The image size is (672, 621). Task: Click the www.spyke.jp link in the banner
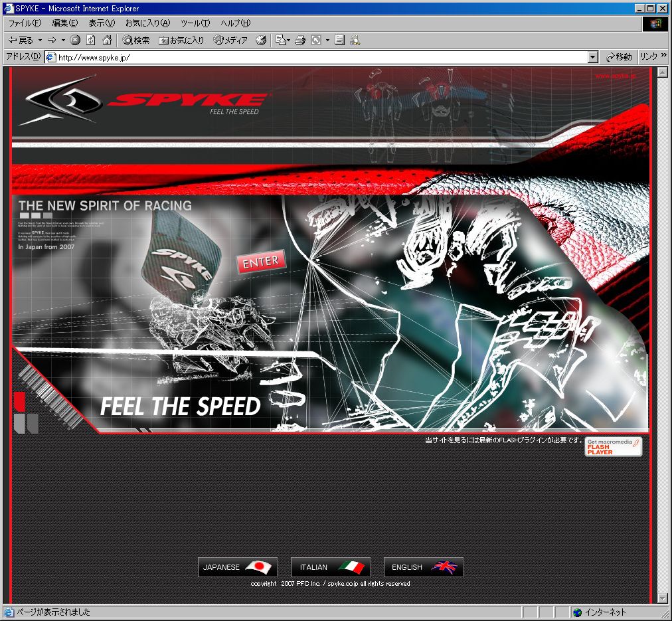(x=616, y=76)
